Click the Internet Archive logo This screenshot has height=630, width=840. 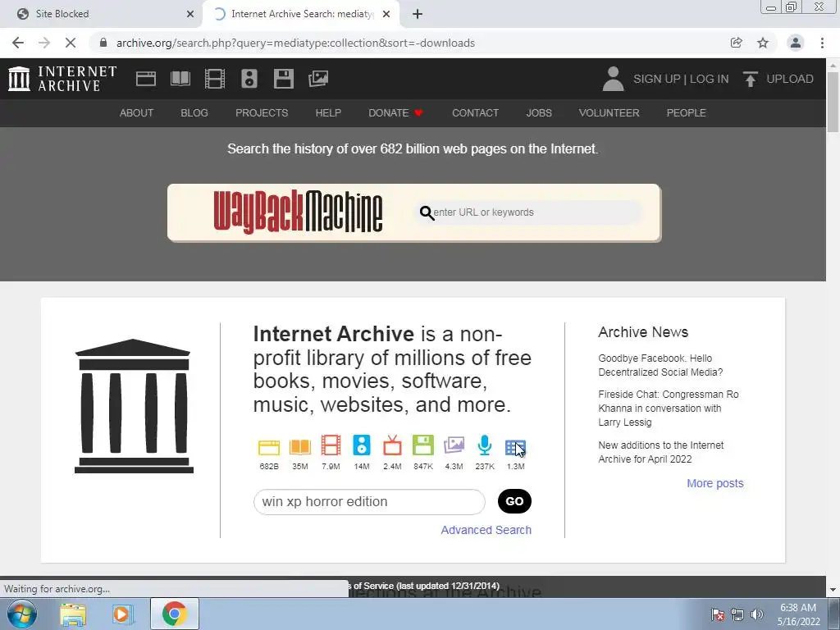click(62, 79)
